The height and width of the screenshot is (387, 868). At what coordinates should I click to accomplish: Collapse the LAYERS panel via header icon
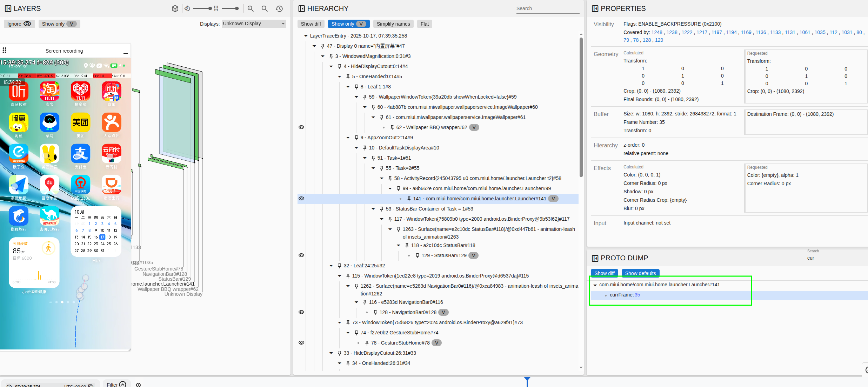tap(8, 8)
